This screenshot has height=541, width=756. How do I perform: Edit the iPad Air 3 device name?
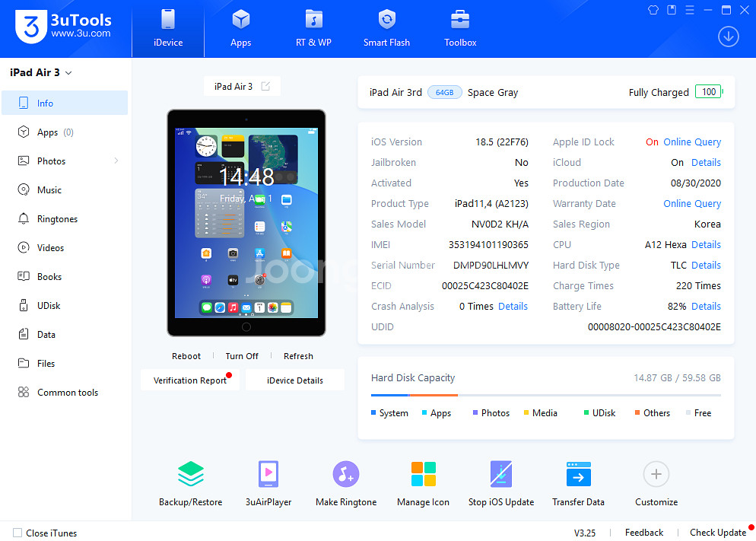click(265, 86)
